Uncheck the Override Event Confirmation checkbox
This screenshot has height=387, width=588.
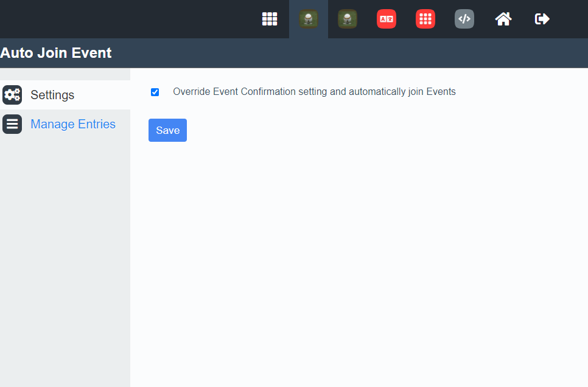click(x=155, y=92)
